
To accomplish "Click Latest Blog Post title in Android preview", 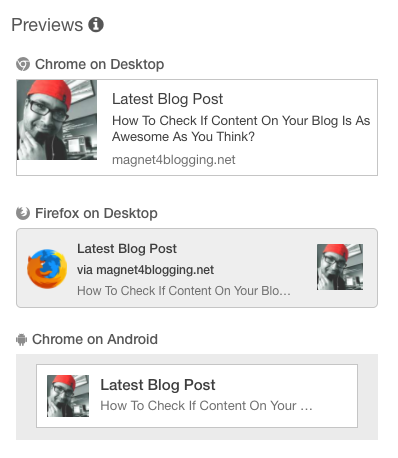I will click(x=158, y=385).
